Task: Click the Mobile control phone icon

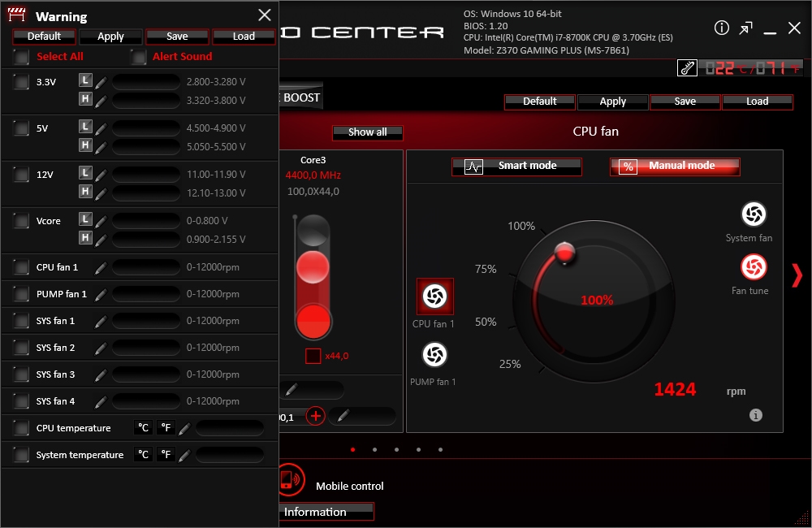Action: pos(287,479)
